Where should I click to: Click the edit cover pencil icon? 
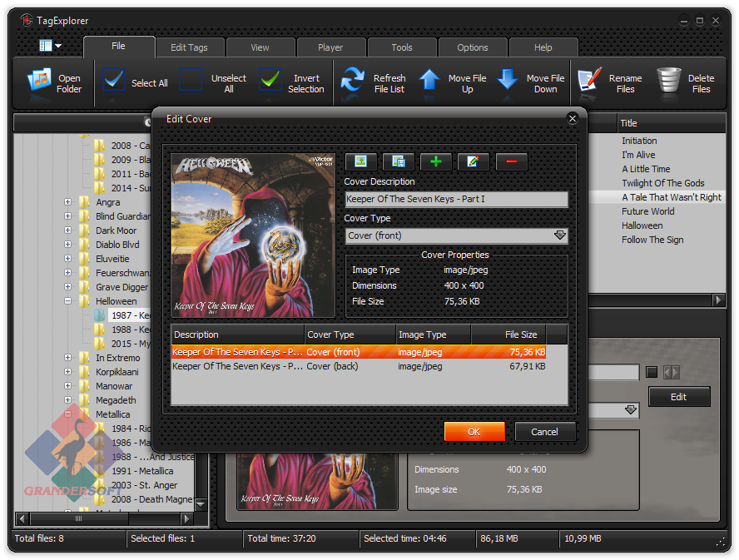[x=473, y=161]
